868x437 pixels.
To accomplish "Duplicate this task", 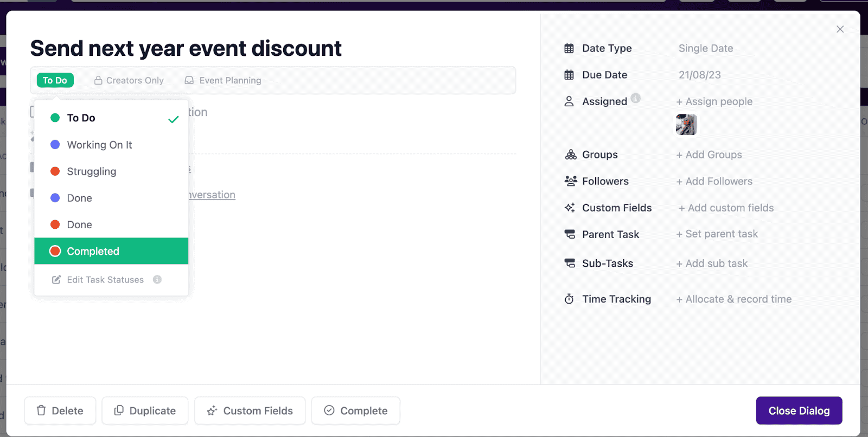I will tap(145, 411).
